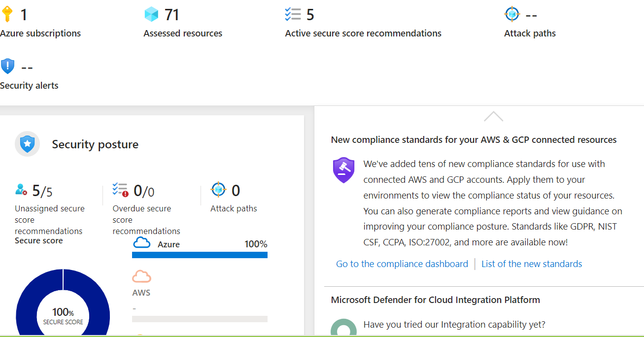
Task: Click the 1 subscriptions number
Action: tap(24, 15)
